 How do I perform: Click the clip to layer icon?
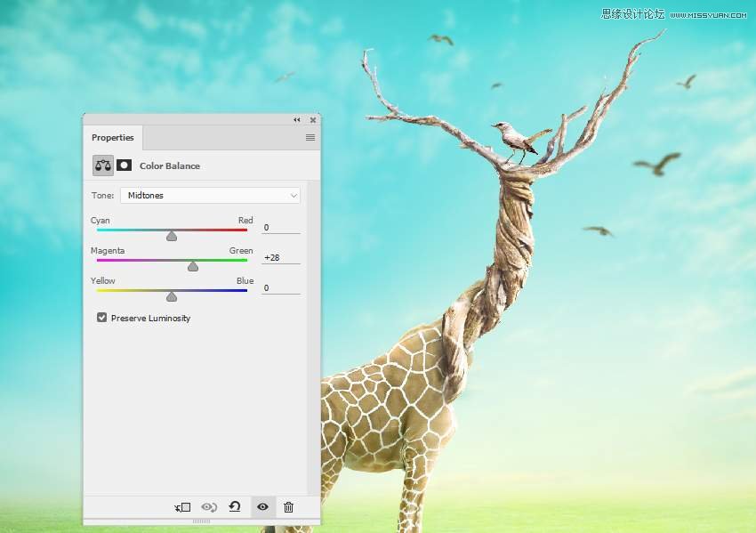(x=183, y=507)
